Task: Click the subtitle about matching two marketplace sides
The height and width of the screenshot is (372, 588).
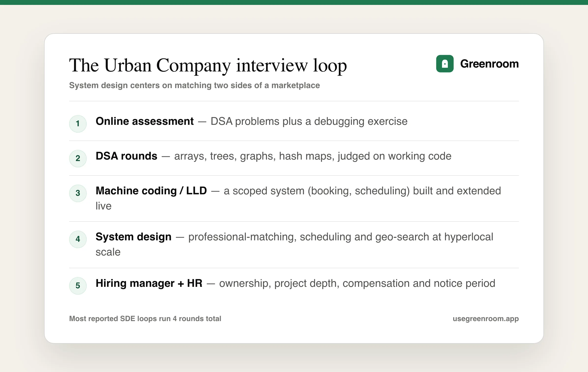Action: pyautogui.click(x=194, y=85)
